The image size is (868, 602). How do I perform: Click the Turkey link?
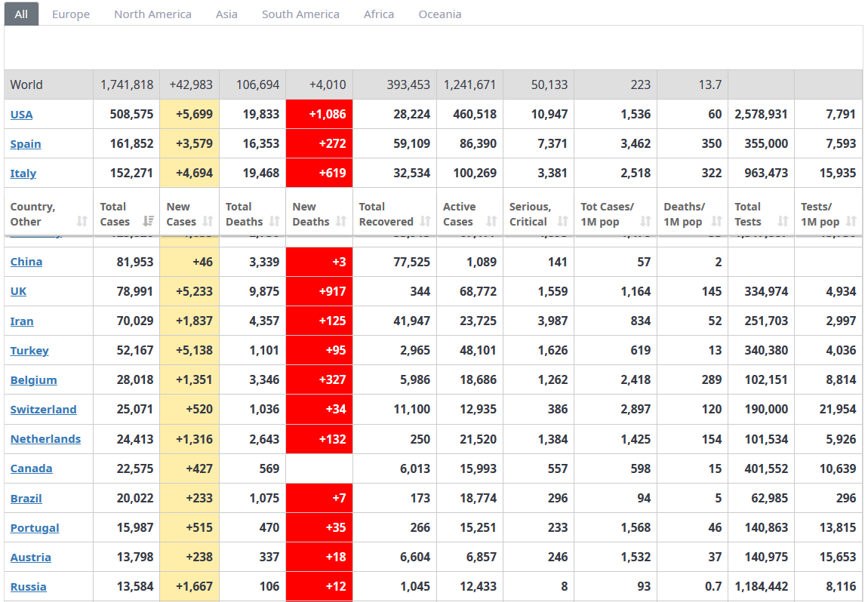point(29,350)
